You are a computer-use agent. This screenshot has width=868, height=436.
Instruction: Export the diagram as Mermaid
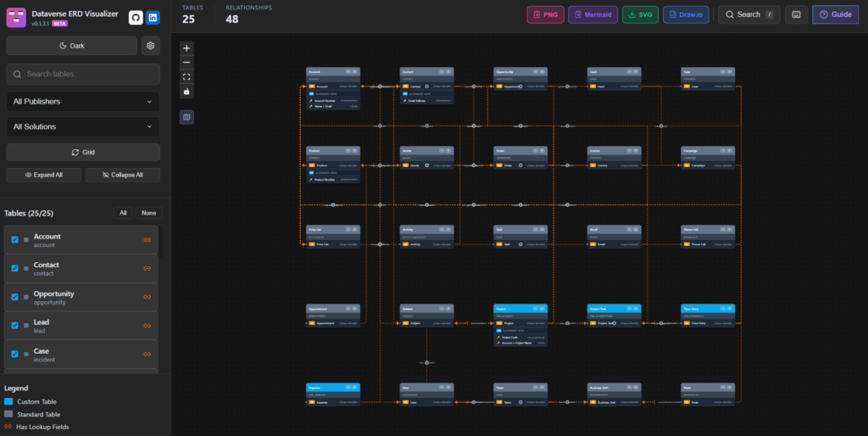pyautogui.click(x=593, y=14)
